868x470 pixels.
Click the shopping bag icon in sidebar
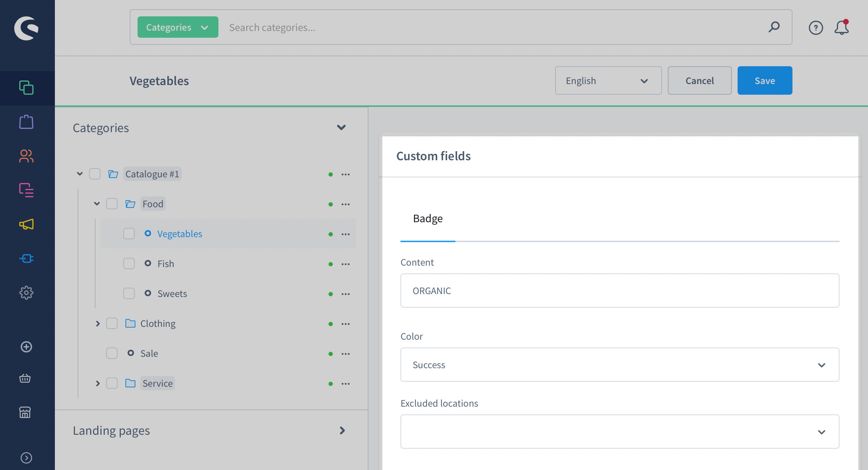pos(27,121)
